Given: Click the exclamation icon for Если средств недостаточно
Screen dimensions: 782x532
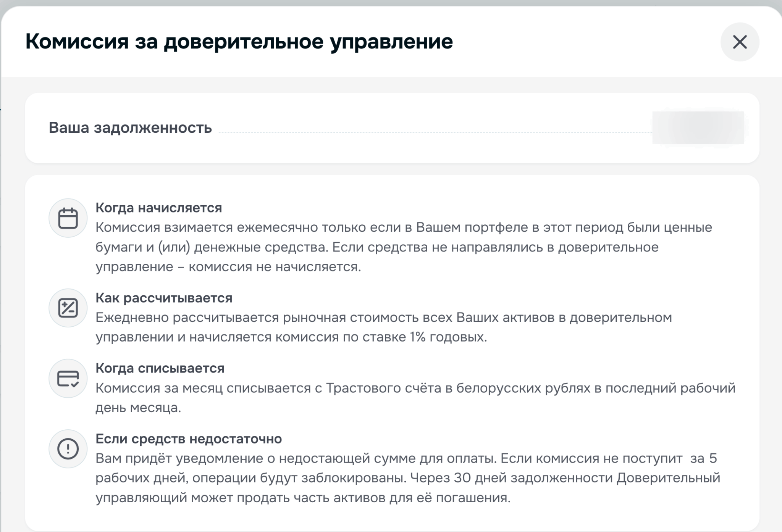Looking at the screenshot, I should (x=68, y=449).
